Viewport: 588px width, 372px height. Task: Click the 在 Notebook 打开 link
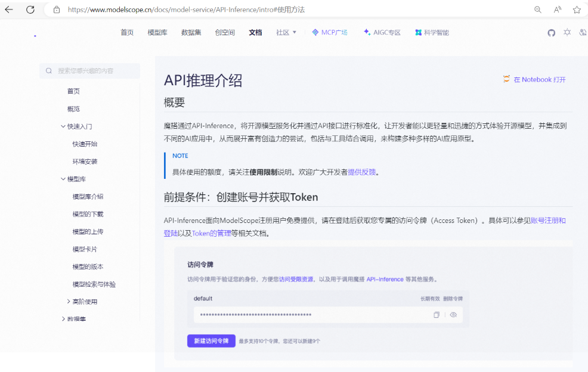click(540, 79)
